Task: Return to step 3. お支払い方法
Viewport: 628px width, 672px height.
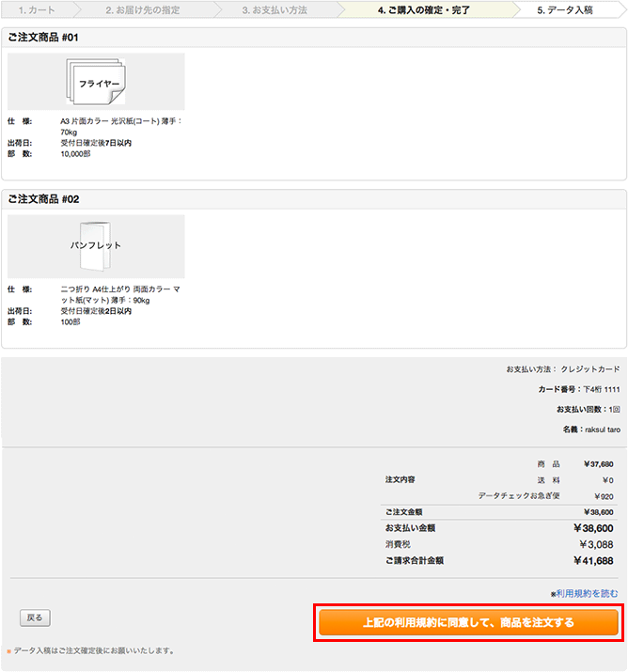Action: click(274, 9)
